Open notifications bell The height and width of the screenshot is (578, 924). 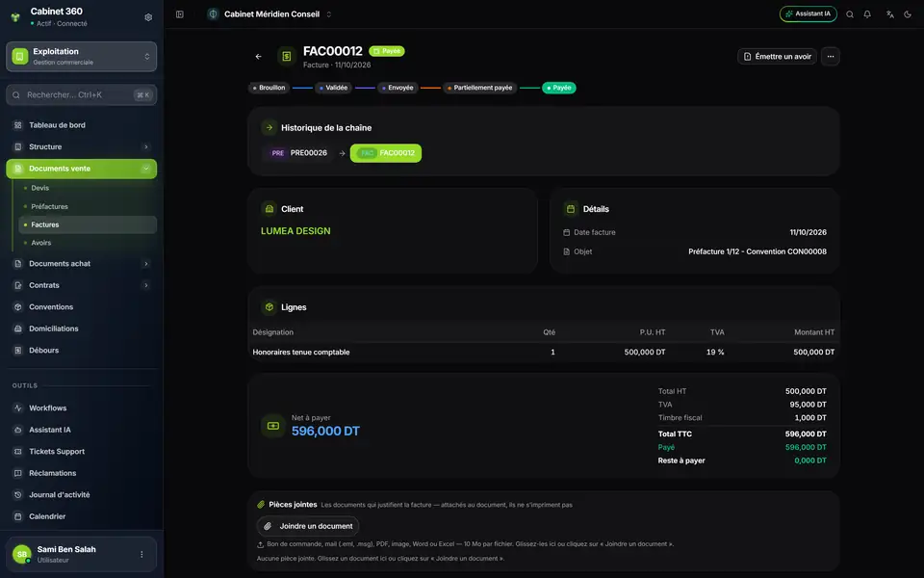pyautogui.click(x=867, y=14)
